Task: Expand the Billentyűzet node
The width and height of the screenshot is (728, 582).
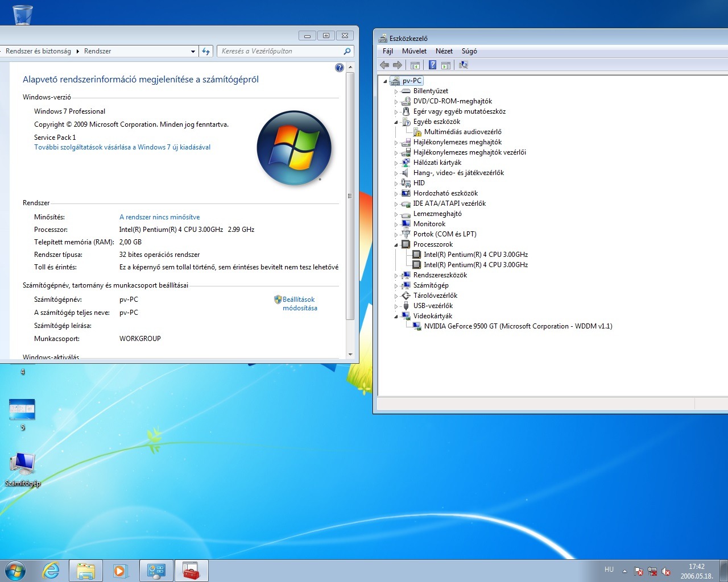Action: click(x=396, y=92)
